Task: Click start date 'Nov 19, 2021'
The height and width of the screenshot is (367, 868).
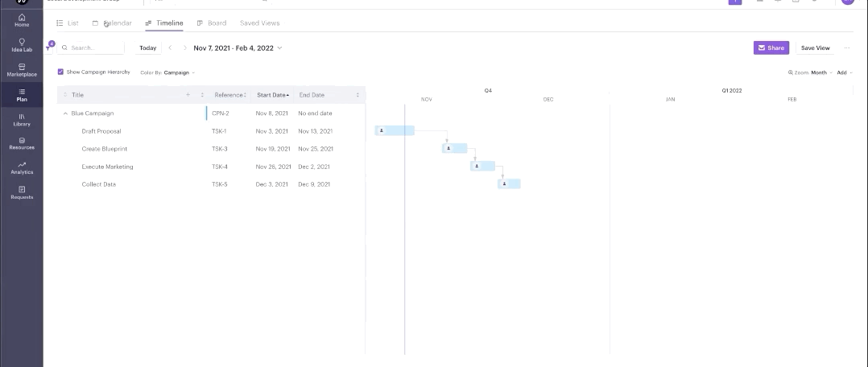Action: click(x=273, y=149)
